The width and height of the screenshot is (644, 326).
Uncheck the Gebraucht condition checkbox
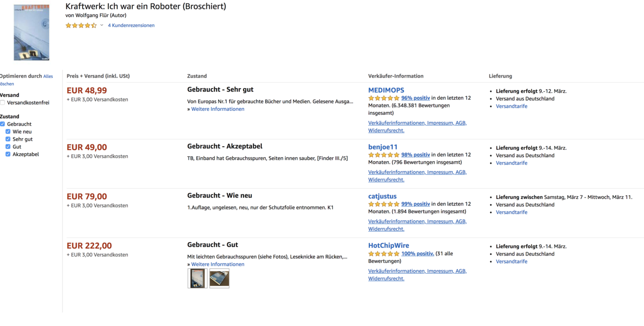3,124
